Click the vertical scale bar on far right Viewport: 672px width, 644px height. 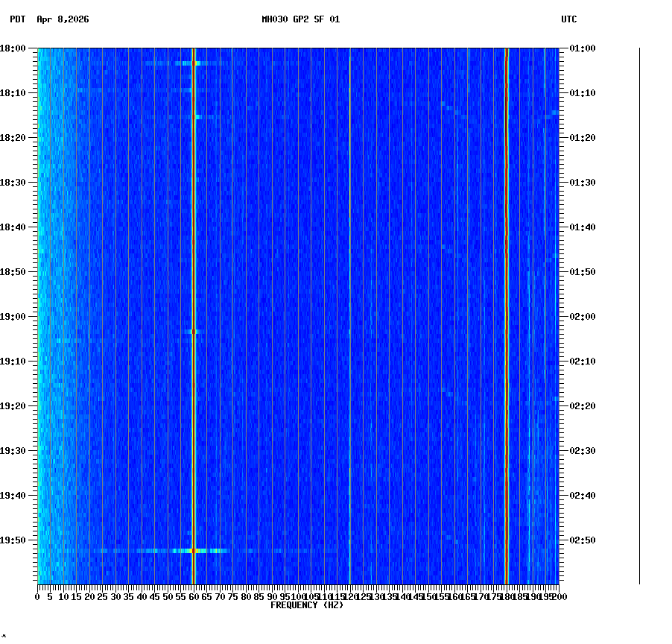tap(639, 313)
